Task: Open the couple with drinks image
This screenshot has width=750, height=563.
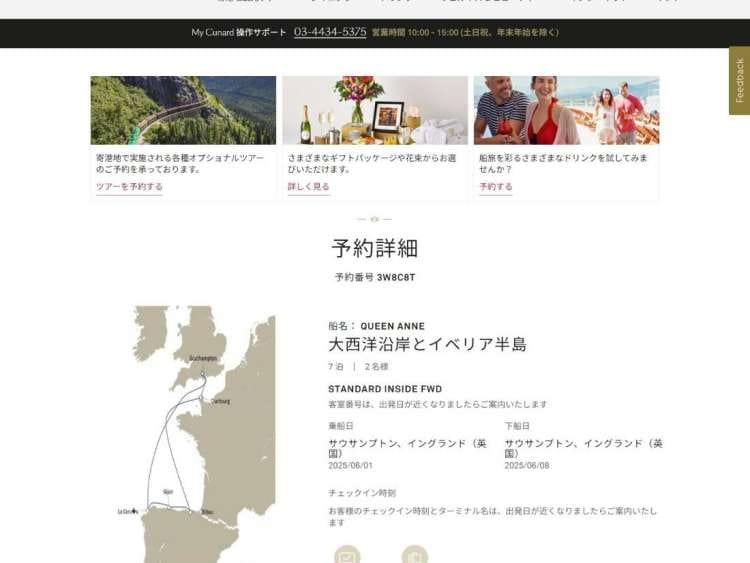Action: [566, 110]
